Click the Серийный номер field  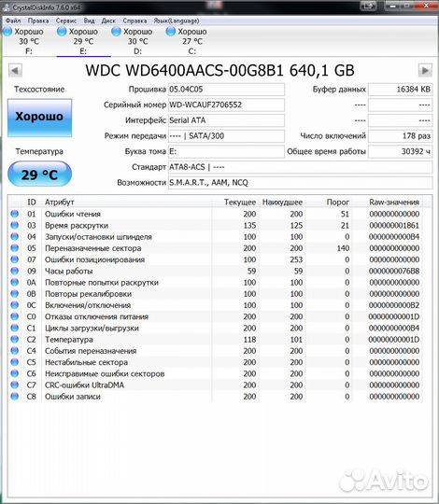coord(226,105)
